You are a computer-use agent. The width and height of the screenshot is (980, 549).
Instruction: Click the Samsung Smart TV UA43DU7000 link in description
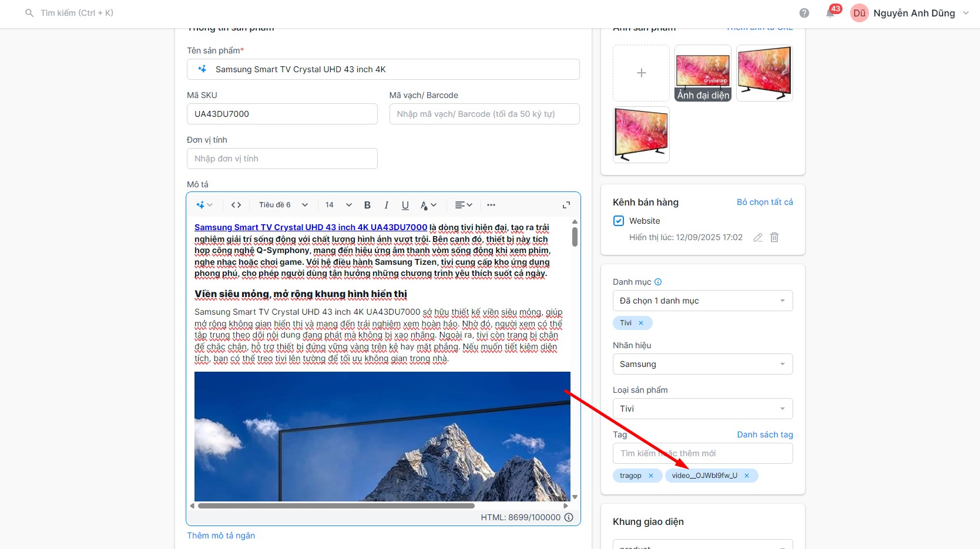(x=311, y=227)
